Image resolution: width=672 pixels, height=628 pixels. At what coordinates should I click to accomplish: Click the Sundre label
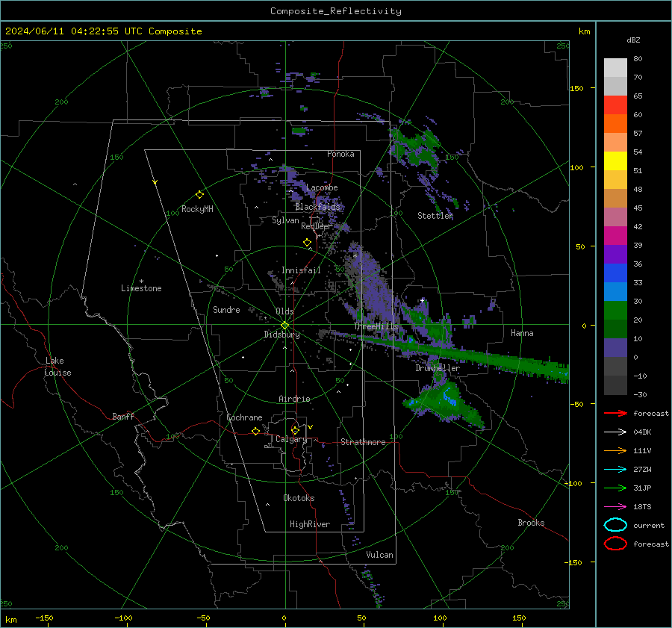click(x=226, y=310)
